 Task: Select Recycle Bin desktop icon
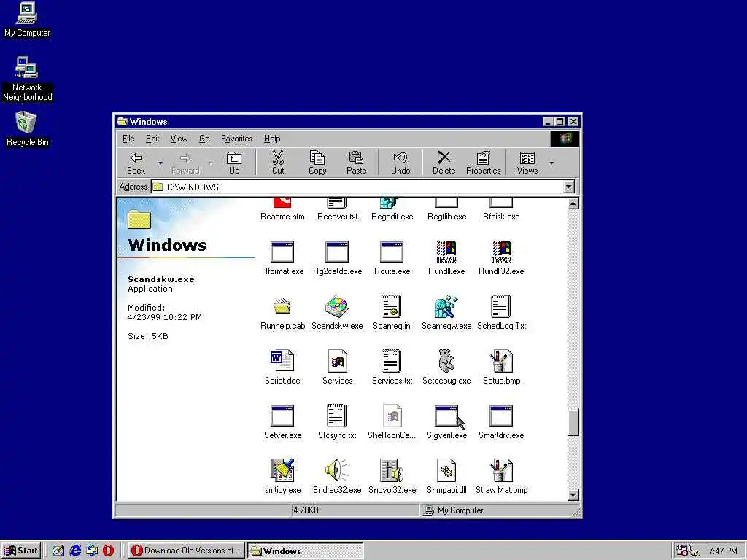(27, 129)
